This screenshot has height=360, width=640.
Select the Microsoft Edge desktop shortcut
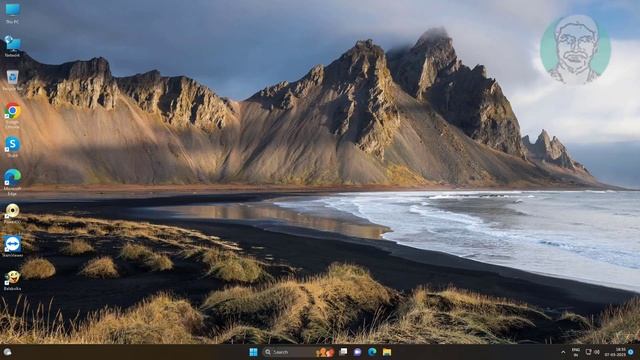click(12, 182)
